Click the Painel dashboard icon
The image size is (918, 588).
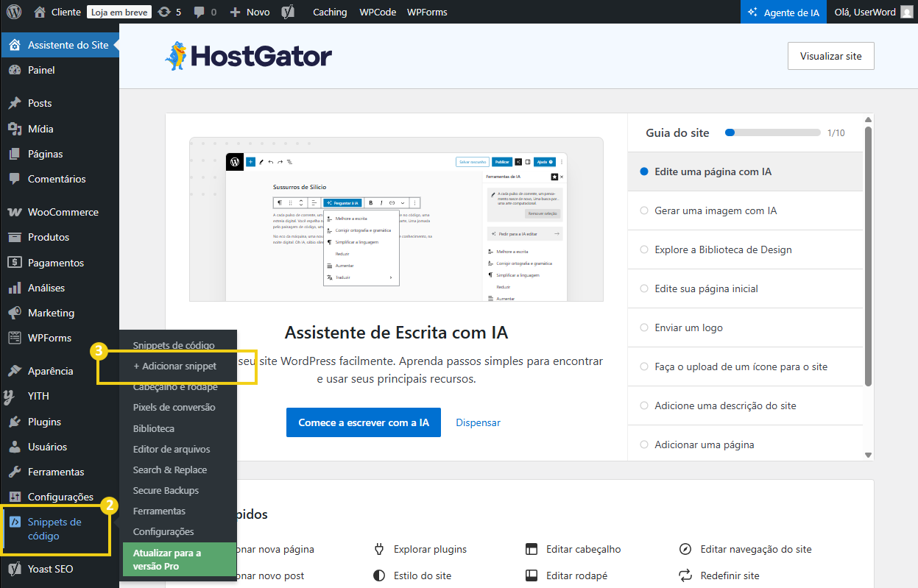click(x=15, y=70)
